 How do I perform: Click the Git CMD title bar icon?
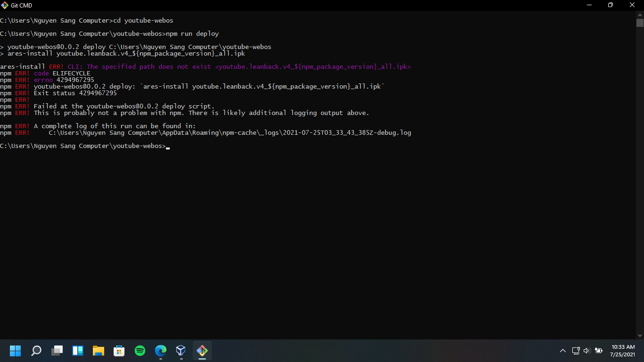click(5, 5)
